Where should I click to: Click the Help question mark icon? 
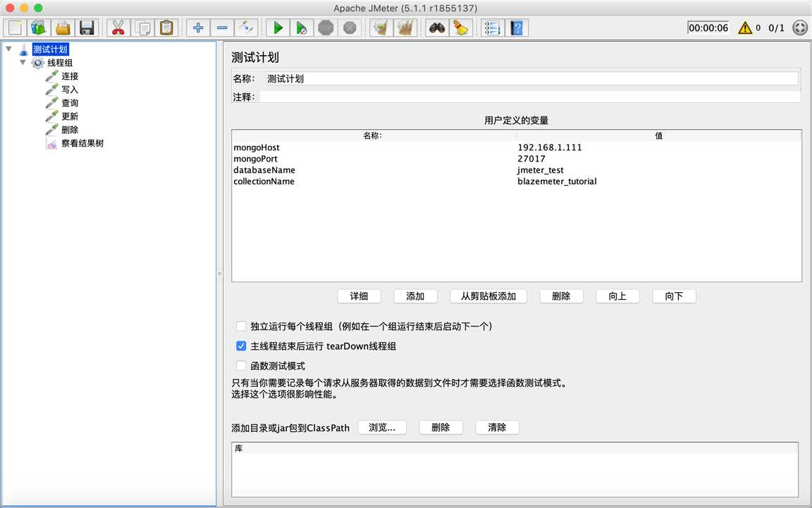[x=516, y=28]
